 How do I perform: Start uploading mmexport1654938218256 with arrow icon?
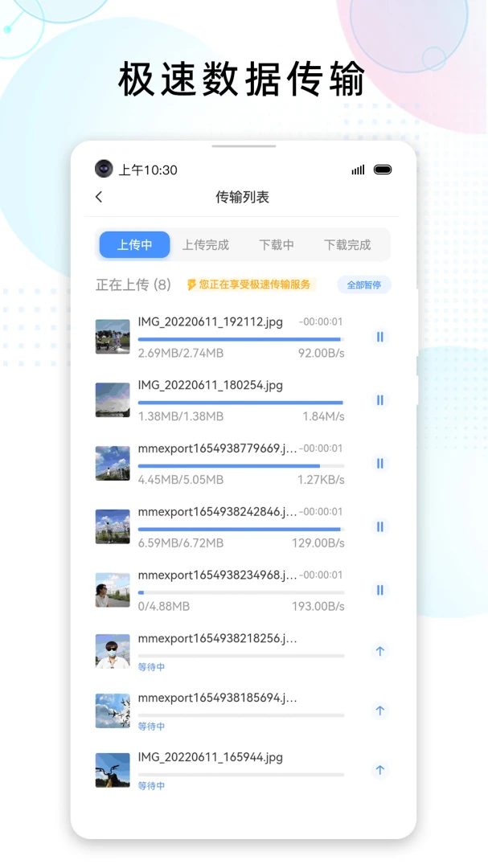tap(380, 651)
